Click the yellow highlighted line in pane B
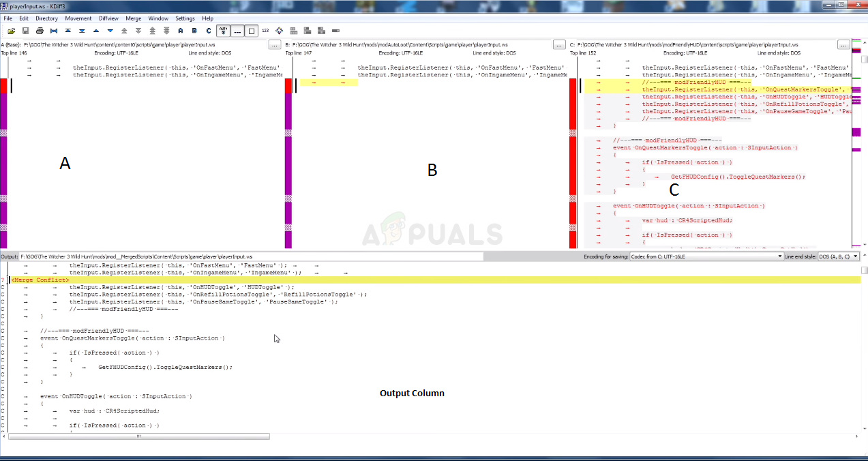The image size is (868, 461). 329,82
